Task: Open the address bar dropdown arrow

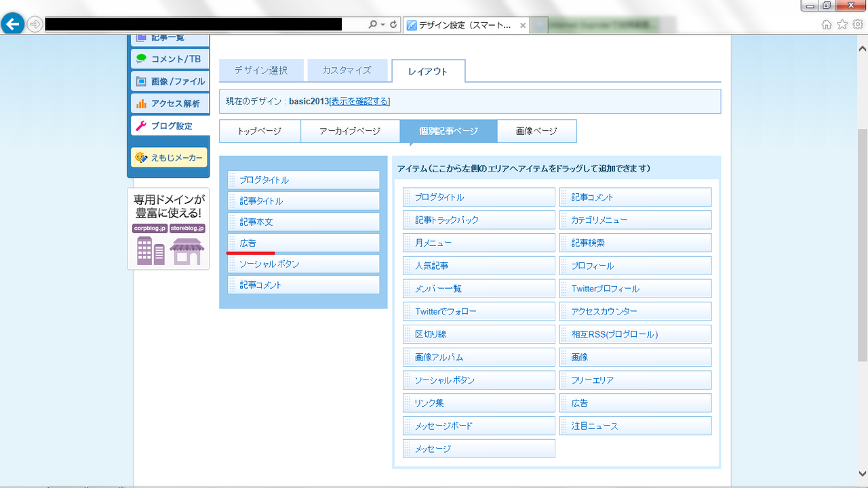Action: coord(382,24)
